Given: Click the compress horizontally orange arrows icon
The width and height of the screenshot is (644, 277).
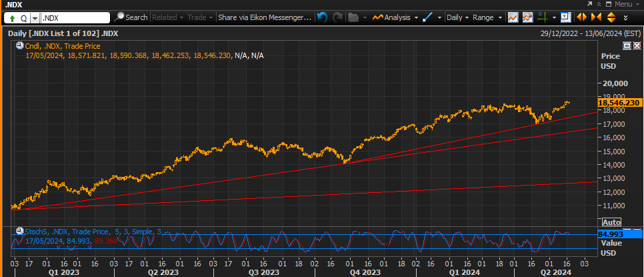Looking at the screenshot, I should (596, 17).
